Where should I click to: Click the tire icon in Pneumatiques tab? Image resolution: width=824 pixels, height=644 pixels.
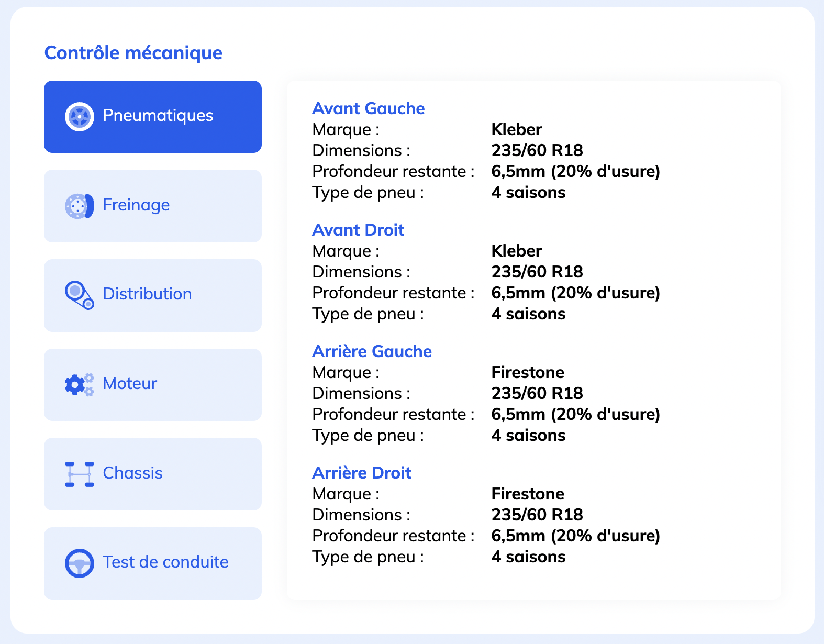click(80, 116)
